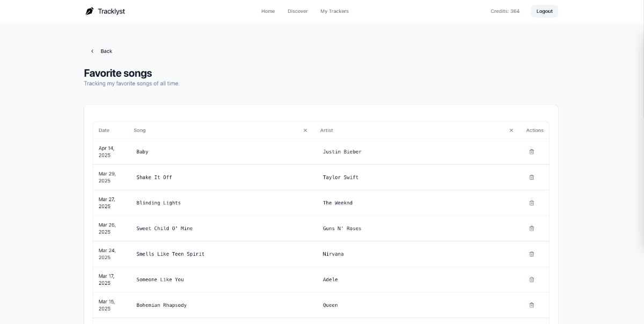Open the Home navigation item
Image resolution: width=644 pixels, height=324 pixels.
tap(268, 11)
